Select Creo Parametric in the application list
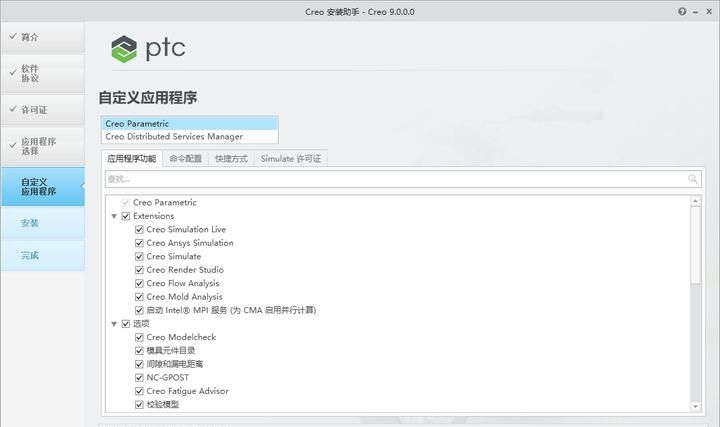The height and width of the screenshot is (427, 720). pos(190,124)
